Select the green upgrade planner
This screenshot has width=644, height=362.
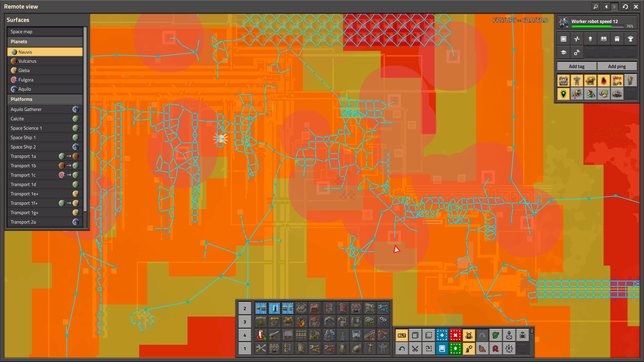tap(455, 349)
